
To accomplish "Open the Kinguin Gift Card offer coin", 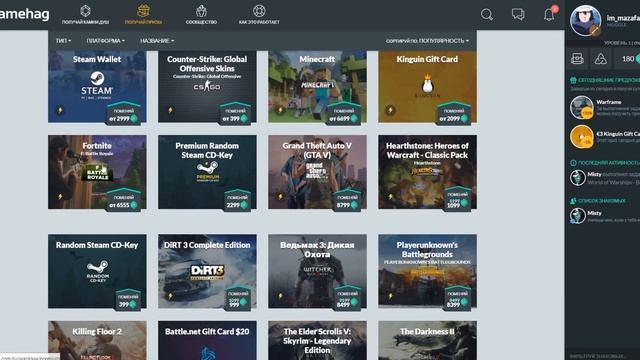I will [582, 136].
